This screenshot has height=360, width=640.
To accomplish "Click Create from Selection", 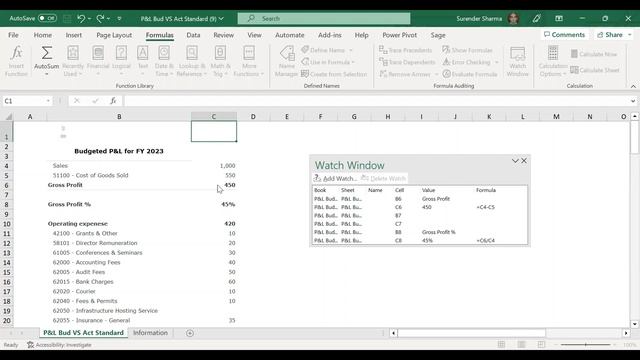I will 334,74.
